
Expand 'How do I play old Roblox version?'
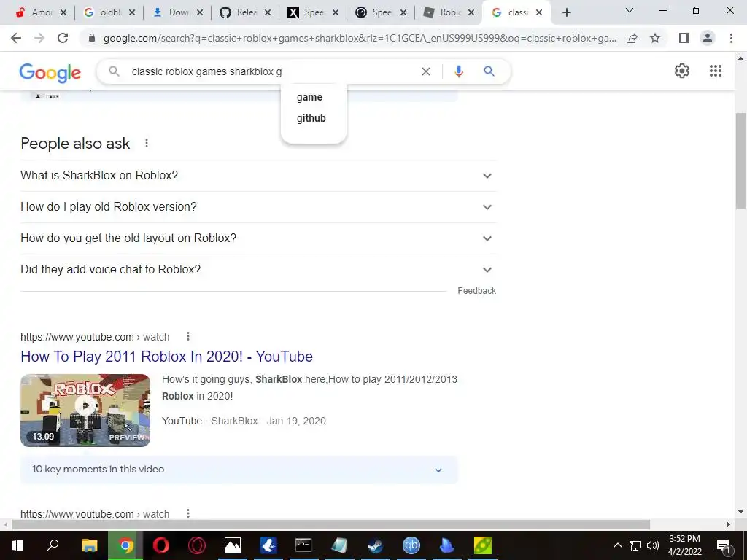click(x=258, y=207)
